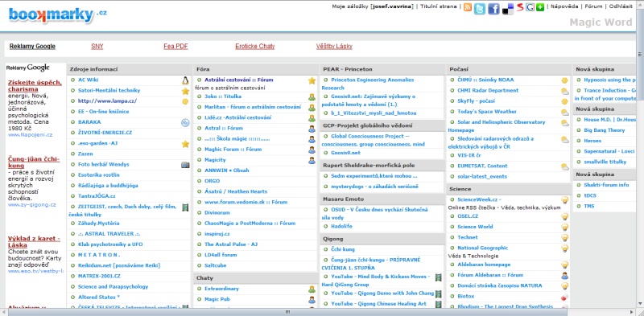
Task: Open Nápověda help page
Action: pyautogui.click(x=564, y=6)
